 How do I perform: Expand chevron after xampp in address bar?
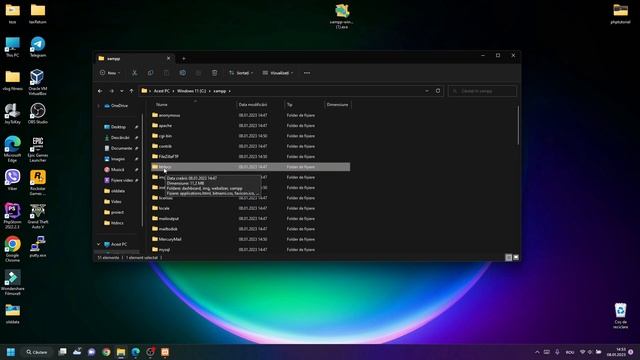229,91
